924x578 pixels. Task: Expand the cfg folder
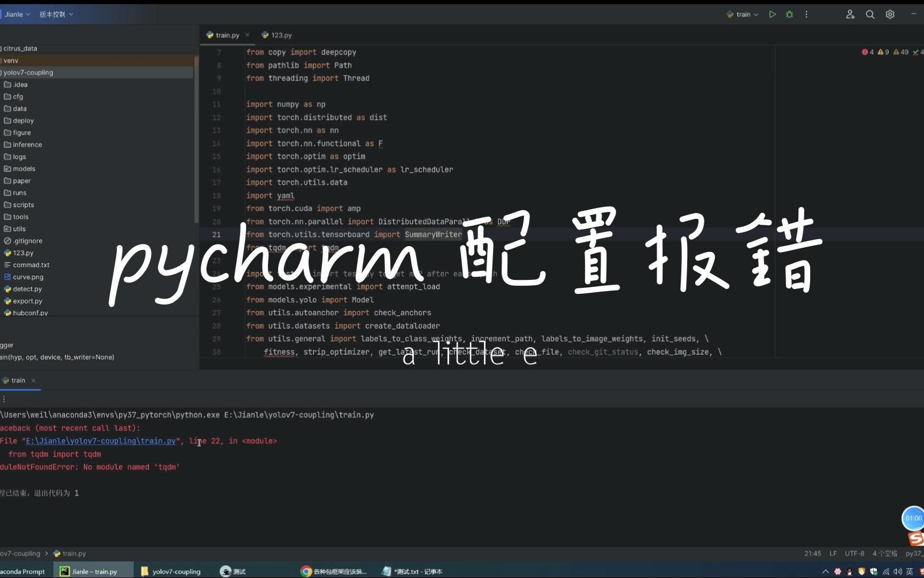[x=14, y=97]
